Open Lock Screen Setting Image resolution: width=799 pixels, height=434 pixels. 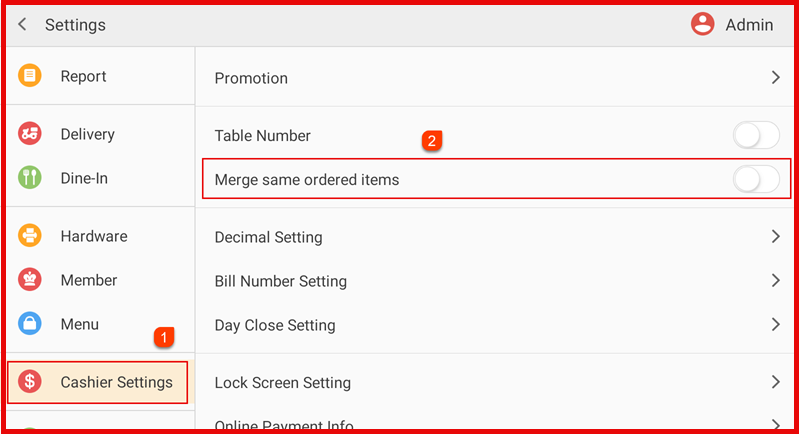click(x=282, y=383)
